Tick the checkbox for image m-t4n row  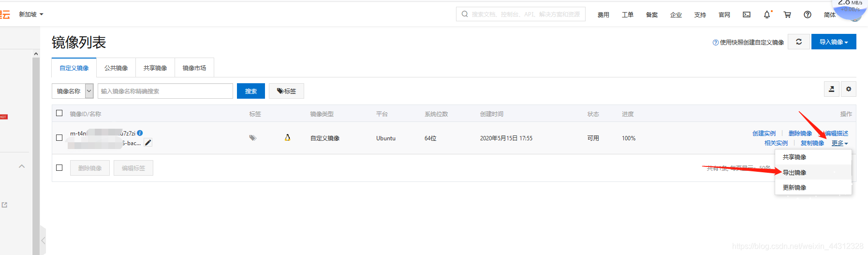(x=59, y=138)
